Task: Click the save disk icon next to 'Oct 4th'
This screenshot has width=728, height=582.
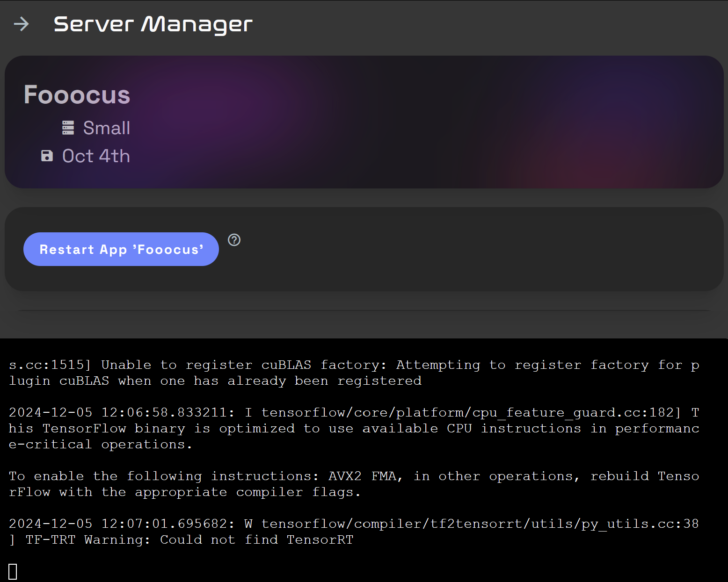Action: pos(47,156)
